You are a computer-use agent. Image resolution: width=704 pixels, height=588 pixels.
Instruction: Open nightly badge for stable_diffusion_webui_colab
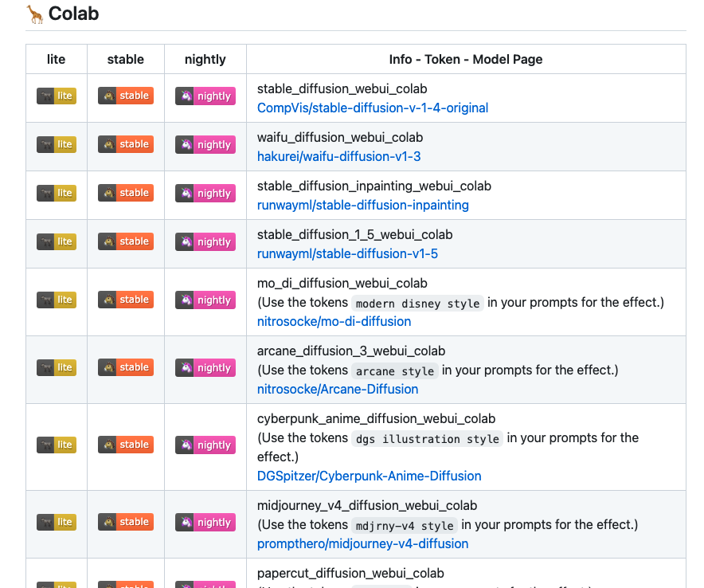tap(205, 96)
